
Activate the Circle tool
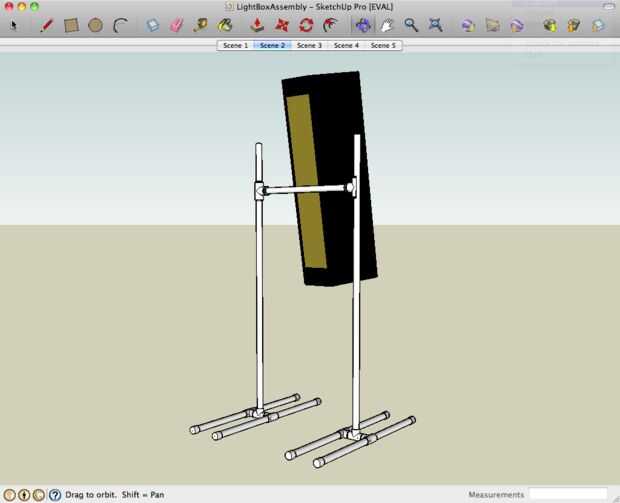pyautogui.click(x=95, y=25)
